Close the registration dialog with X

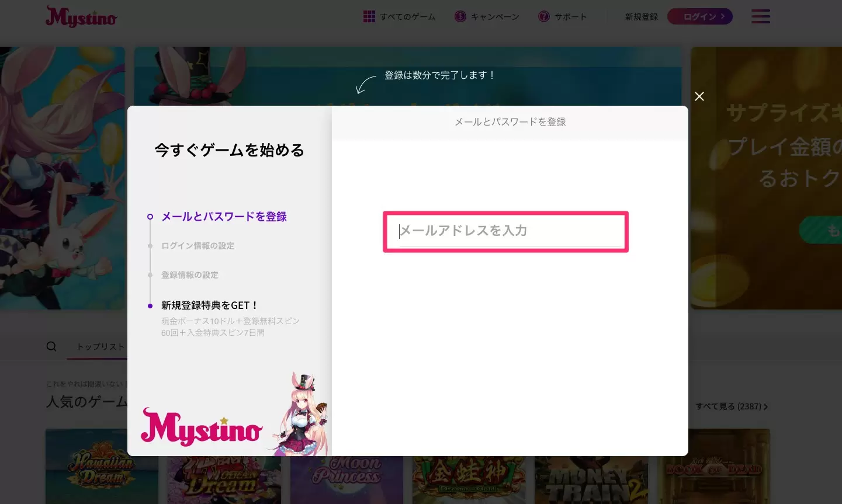point(699,96)
